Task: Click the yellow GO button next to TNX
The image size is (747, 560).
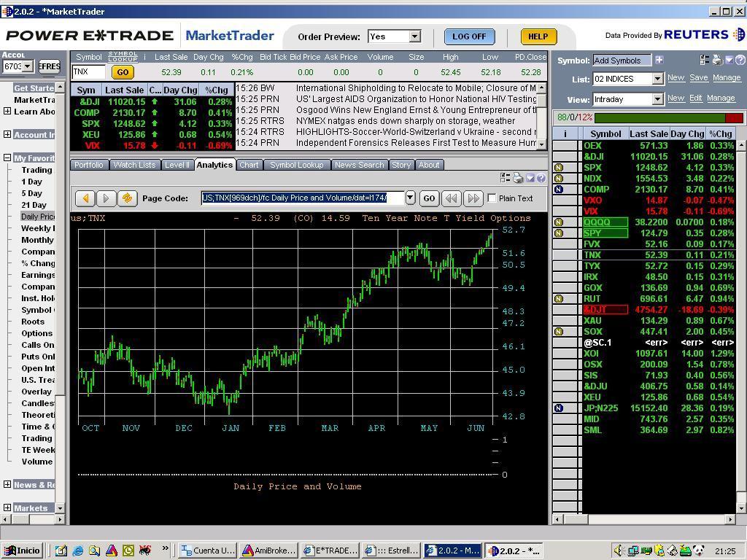Action: pyautogui.click(x=123, y=72)
